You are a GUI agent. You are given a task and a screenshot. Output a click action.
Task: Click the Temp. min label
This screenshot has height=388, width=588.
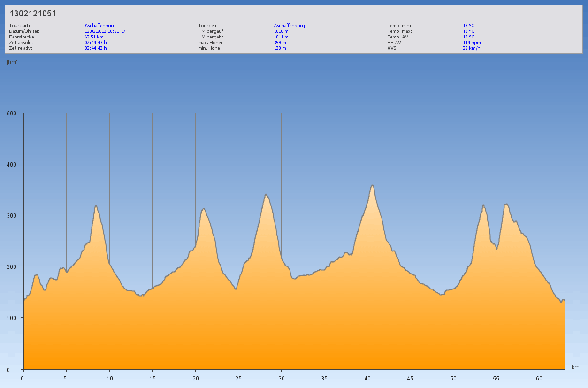[x=399, y=25]
